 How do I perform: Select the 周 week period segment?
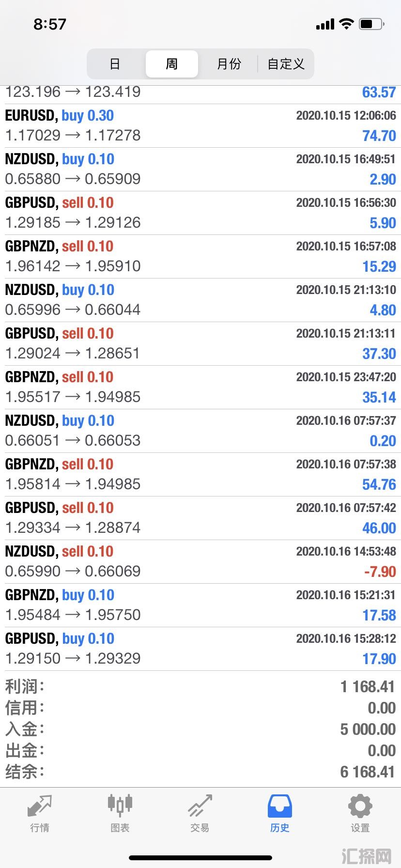point(172,64)
